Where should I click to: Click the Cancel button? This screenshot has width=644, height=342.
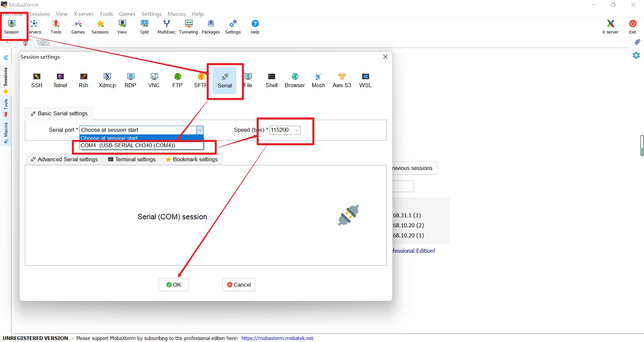[239, 285]
